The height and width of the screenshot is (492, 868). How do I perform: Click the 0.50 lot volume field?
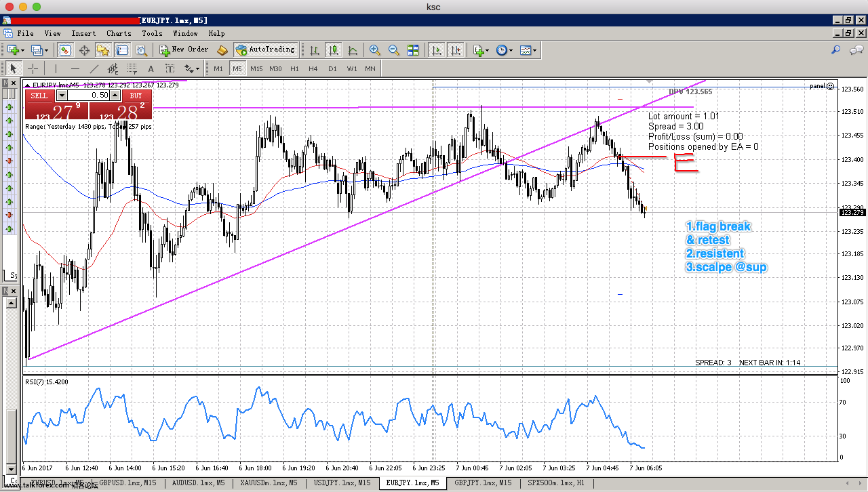pos(89,96)
